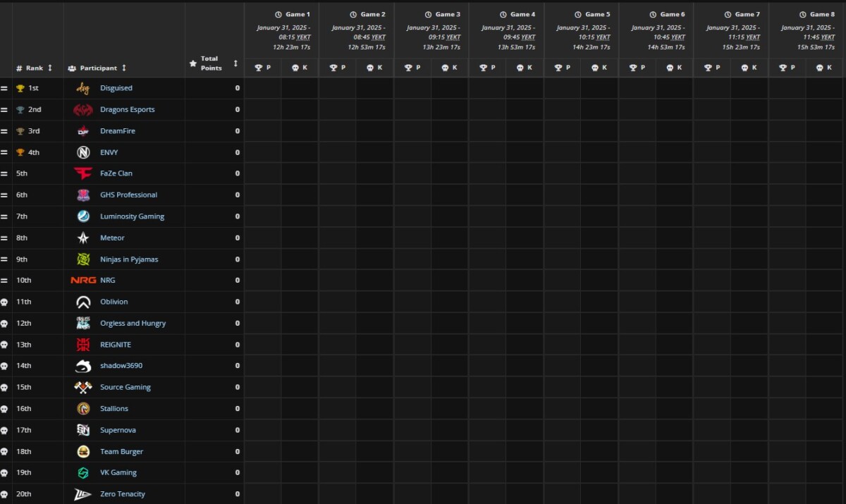Click the YEKT timezone under Game 1
This screenshot has width=846, height=504.
pyautogui.click(x=303, y=37)
